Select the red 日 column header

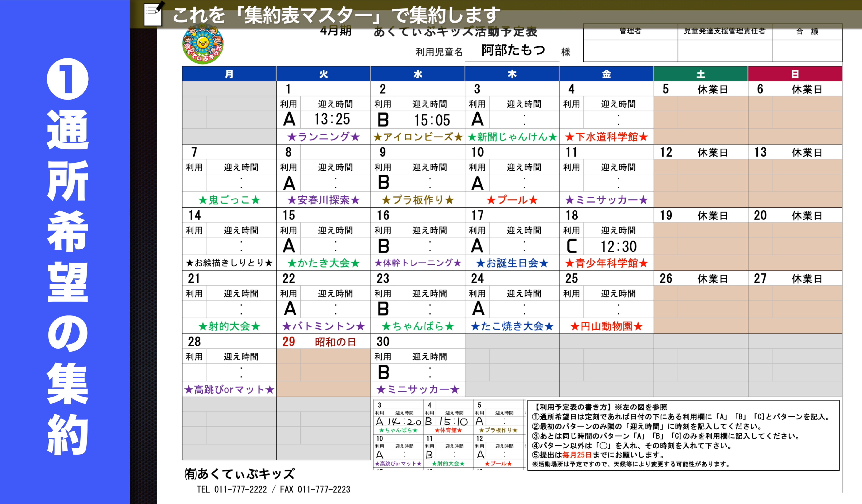click(x=795, y=74)
